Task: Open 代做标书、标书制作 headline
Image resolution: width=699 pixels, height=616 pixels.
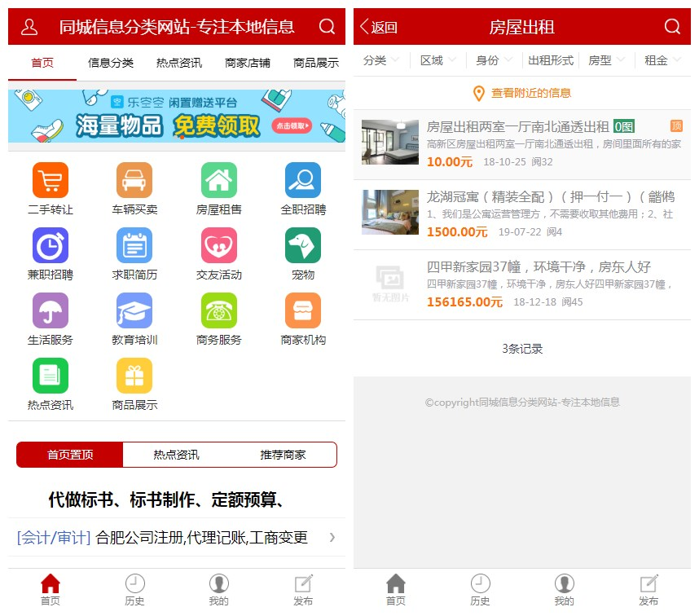Action: (166, 499)
